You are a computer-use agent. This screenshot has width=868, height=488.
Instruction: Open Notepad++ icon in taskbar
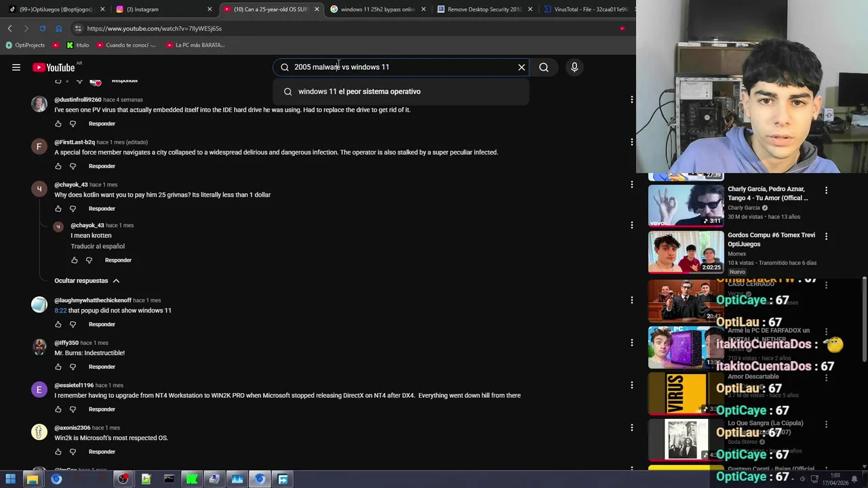tap(146, 479)
